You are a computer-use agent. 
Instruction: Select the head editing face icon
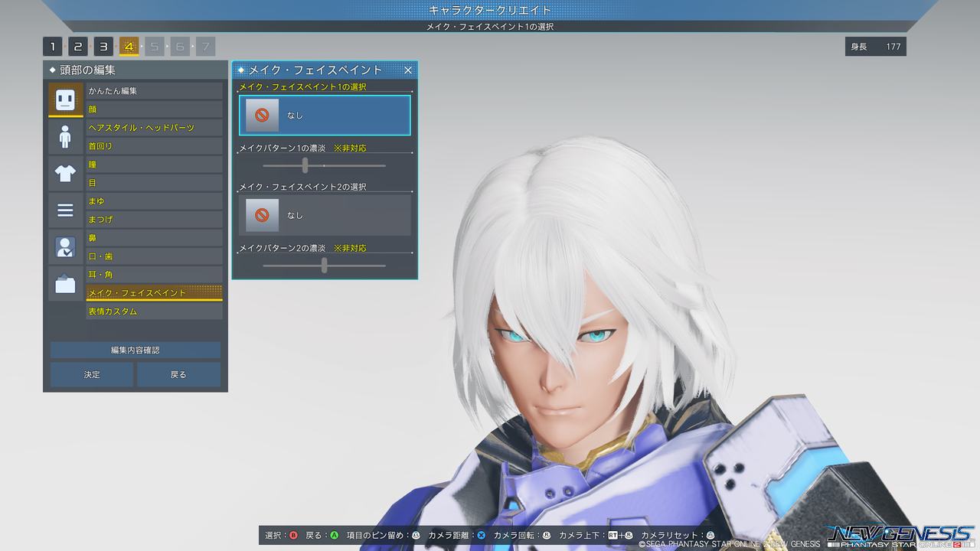pos(65,99)
